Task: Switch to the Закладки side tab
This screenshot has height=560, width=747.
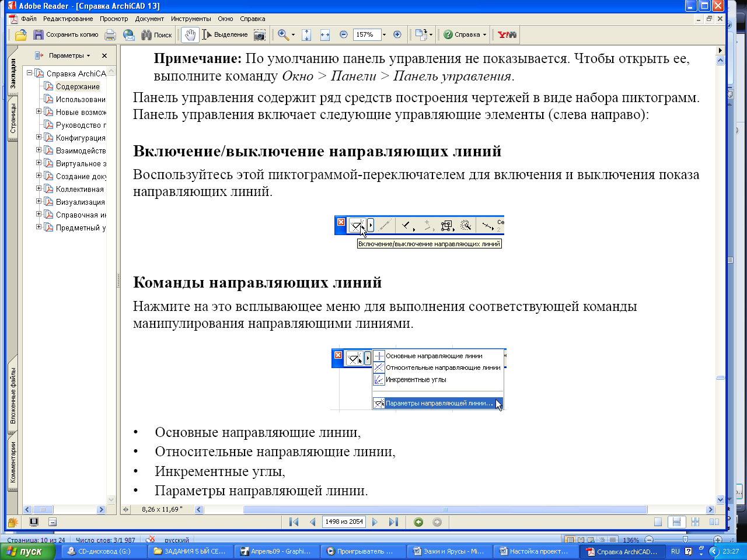Action: tap(13, 73)
